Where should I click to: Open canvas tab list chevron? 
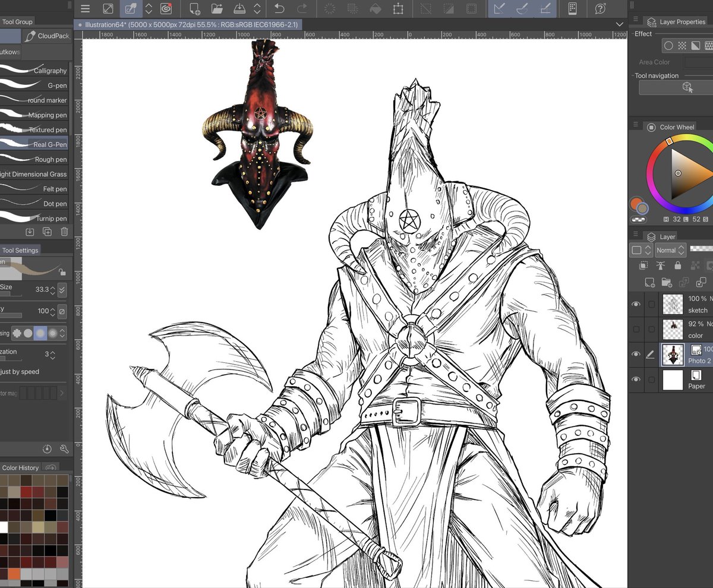(x=620, y=24)
